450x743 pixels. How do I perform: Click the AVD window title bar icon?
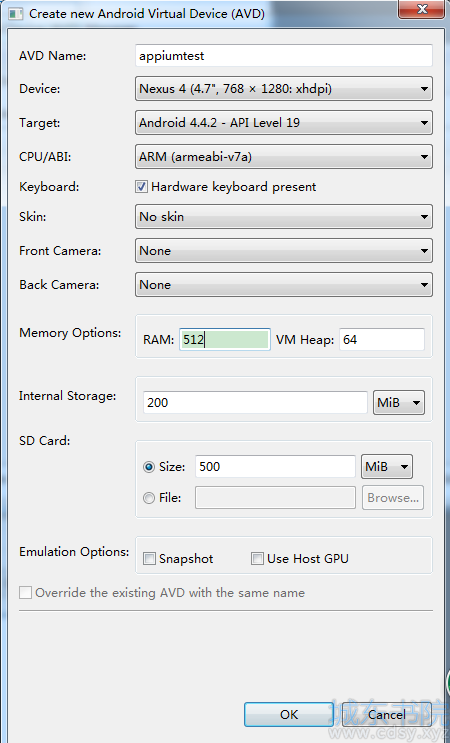tap(15, 13)
